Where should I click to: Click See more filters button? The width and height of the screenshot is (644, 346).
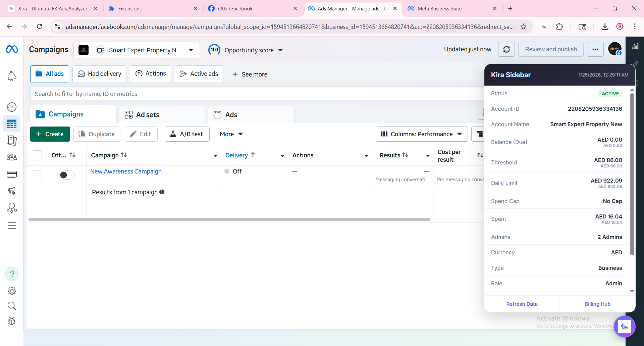click(x=250, y=74)
